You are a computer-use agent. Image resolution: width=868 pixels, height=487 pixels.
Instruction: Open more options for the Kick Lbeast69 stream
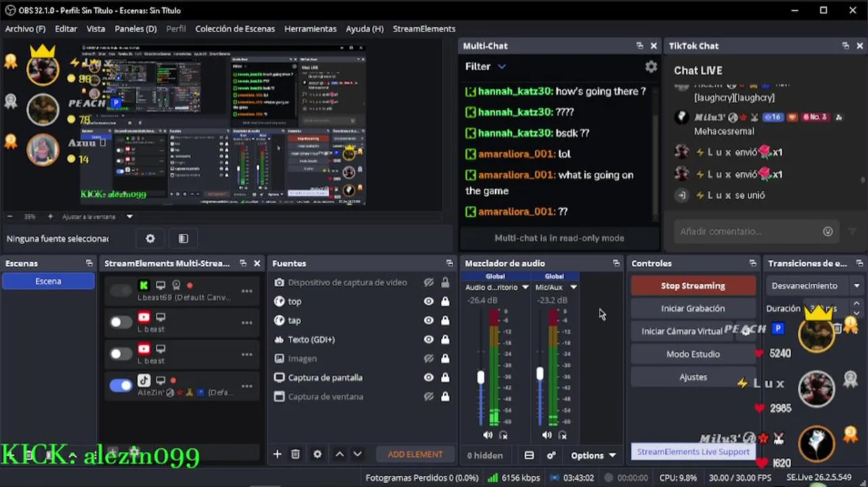click(x=247, y=291)
